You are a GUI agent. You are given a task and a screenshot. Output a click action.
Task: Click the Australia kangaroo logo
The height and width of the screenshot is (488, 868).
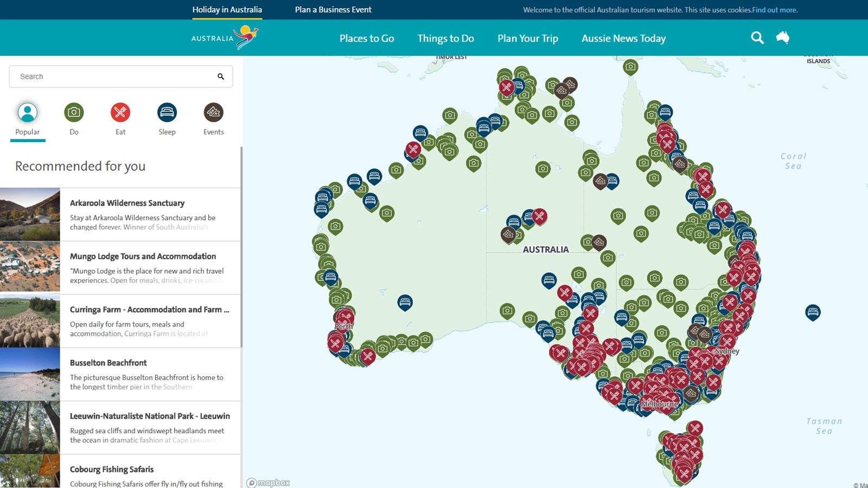click(225, 38)
